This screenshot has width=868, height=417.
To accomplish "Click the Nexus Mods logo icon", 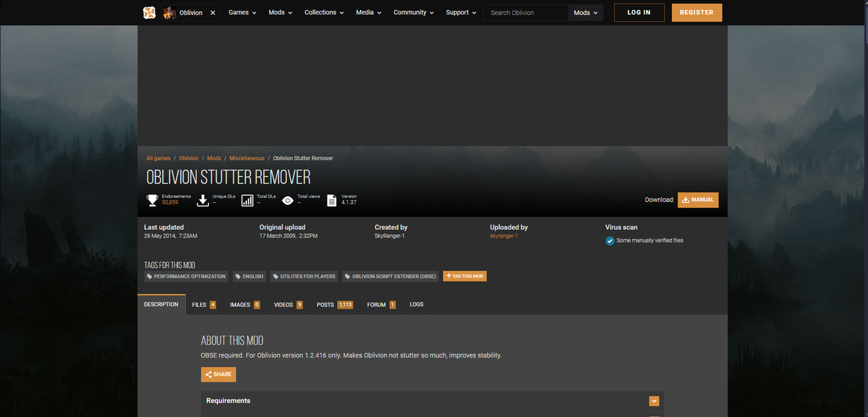I will 149,12.
